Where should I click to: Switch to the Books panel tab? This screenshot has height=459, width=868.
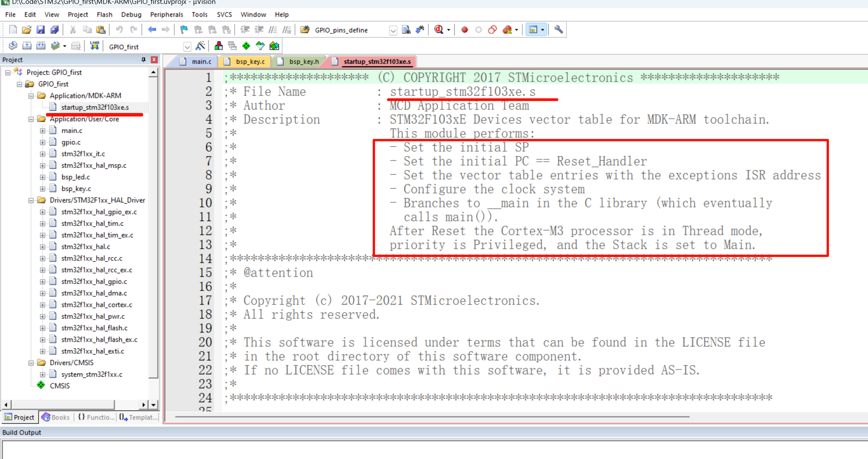56,417
